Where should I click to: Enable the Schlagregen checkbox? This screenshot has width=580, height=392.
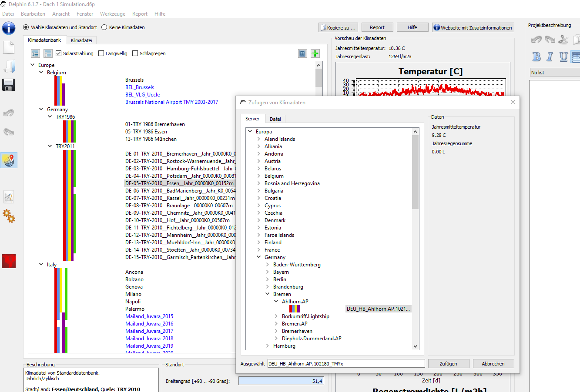135,53
